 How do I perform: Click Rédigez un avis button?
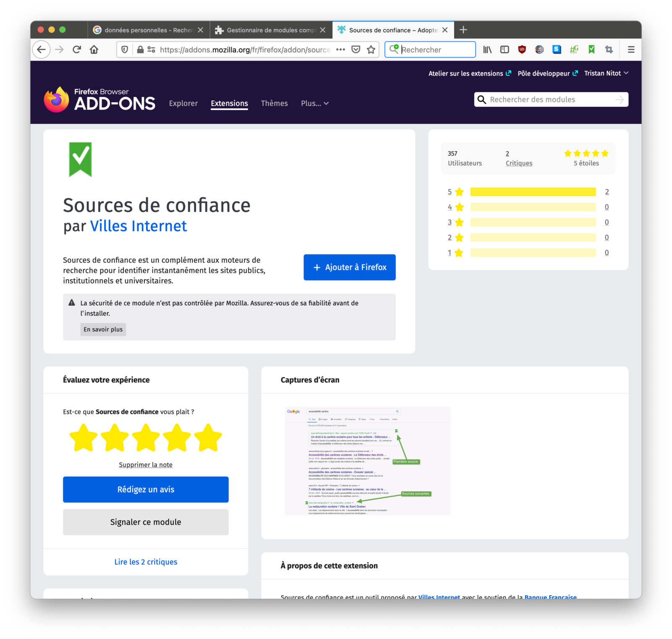pyautogui.click(x=146, y=489)
